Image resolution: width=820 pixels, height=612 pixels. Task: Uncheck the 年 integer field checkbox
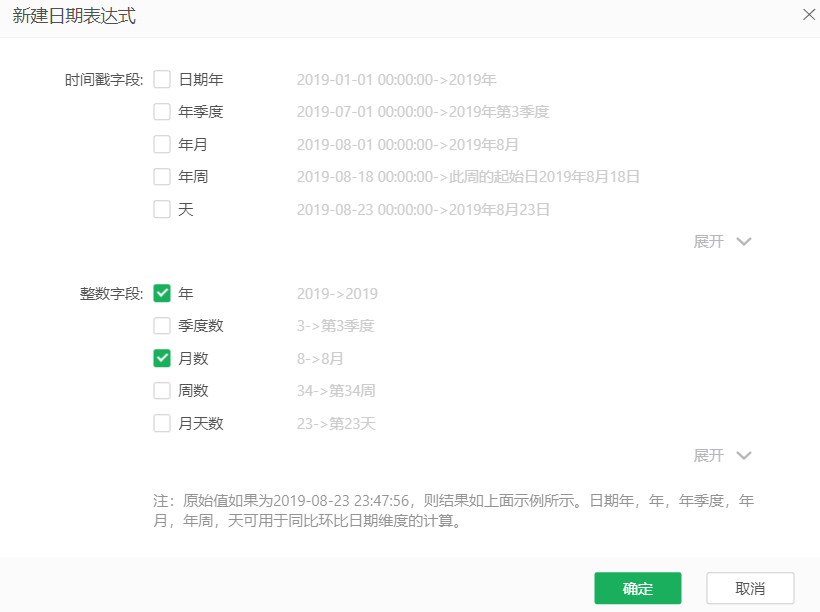(x=162, y=294)
